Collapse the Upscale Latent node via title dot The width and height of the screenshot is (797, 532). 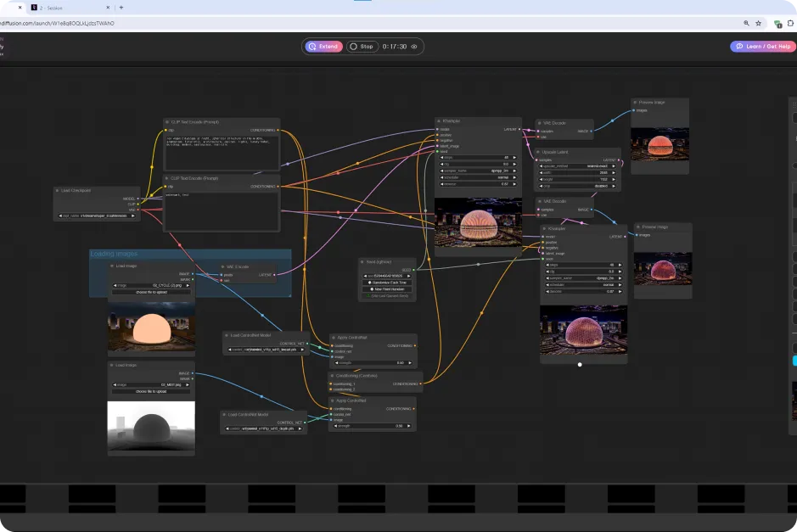pyautogui.click(x=538, y=152)
